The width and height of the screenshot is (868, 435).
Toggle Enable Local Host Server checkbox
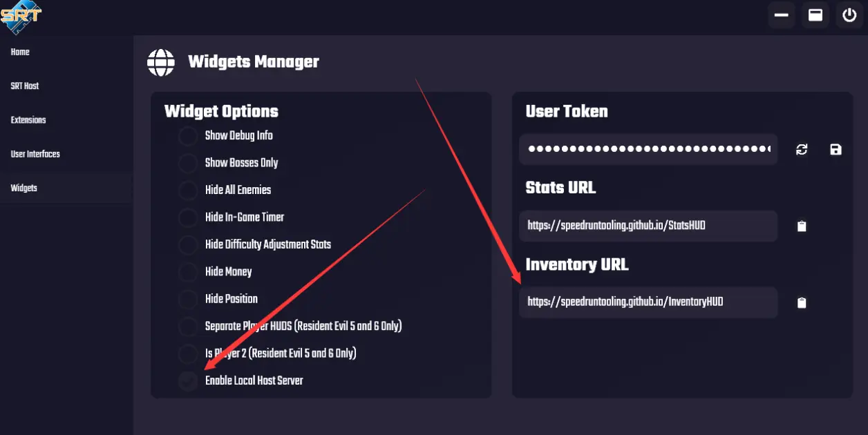coord(188,381)
